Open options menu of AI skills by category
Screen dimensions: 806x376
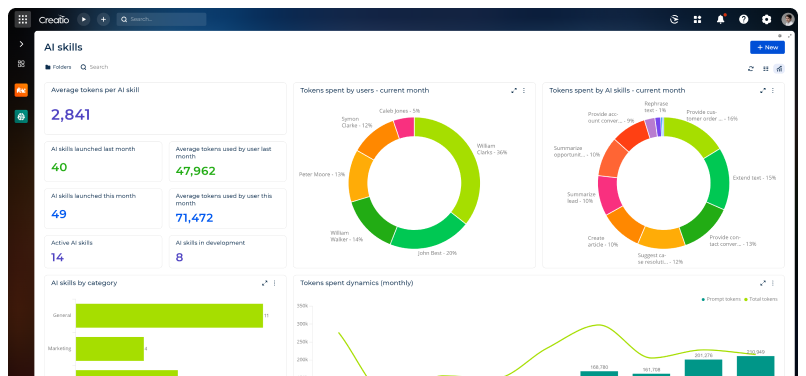274,283
